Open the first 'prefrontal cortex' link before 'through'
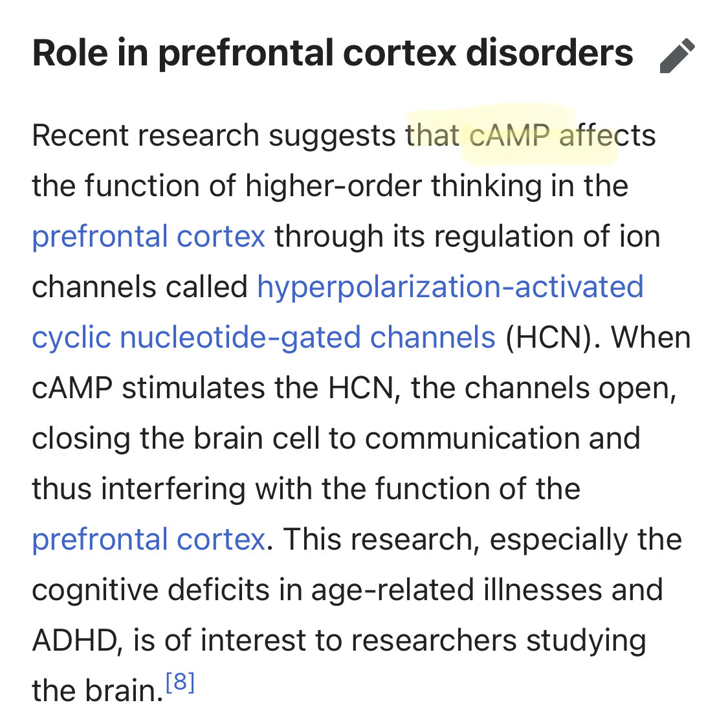Viewport: 728px width, 718px height. 149,236
